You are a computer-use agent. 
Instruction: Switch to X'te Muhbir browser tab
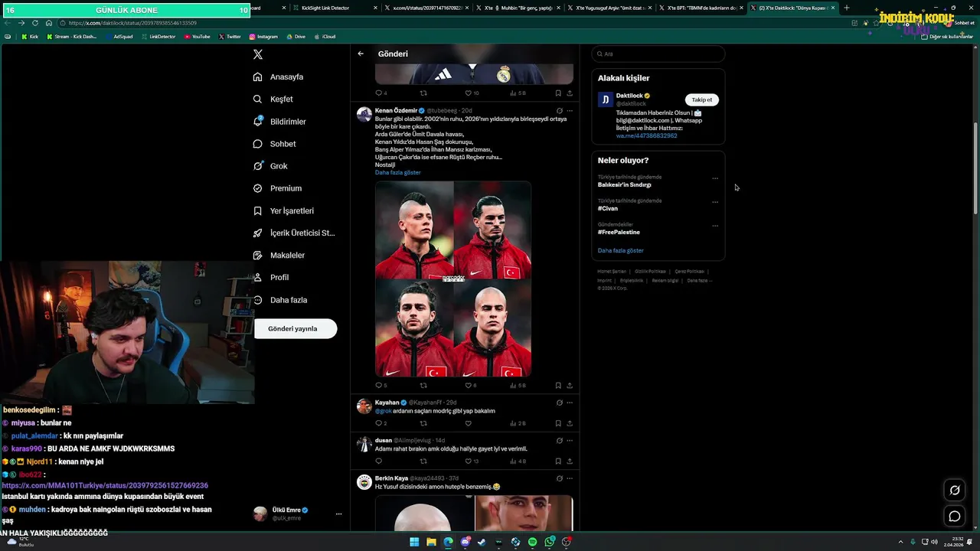(x=518, y=8)
